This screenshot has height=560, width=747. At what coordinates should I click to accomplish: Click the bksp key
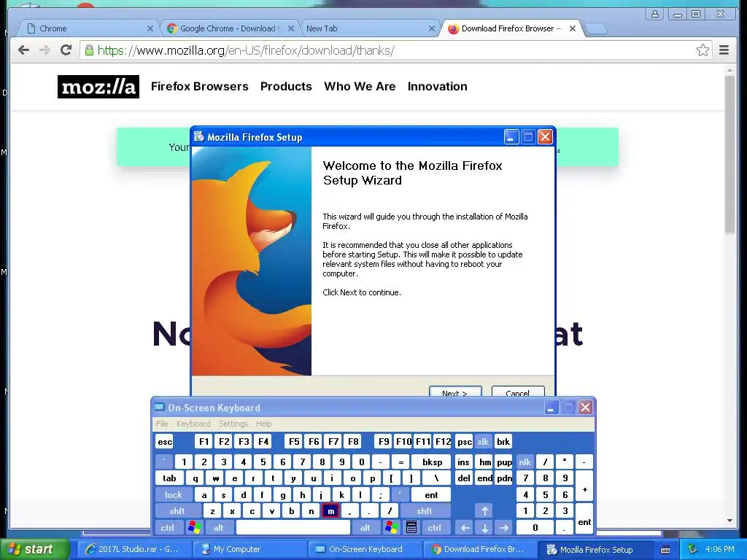pyautogui.click(x=432, y=462)
